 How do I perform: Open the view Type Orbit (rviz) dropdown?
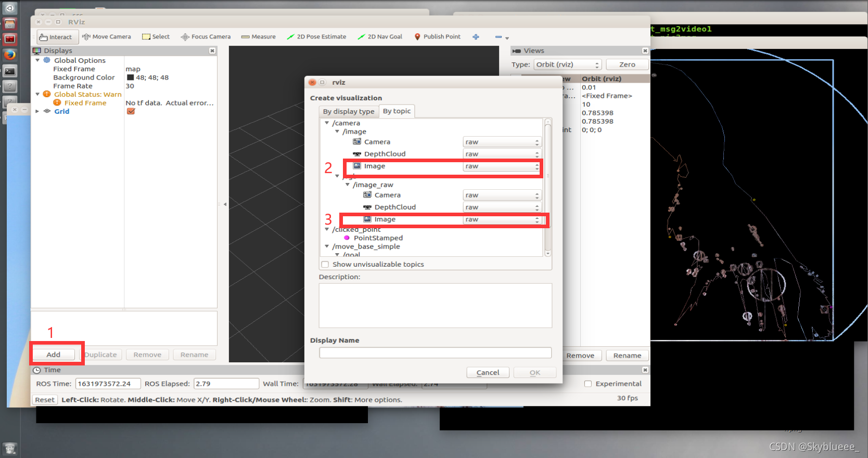tap(568, 64)
